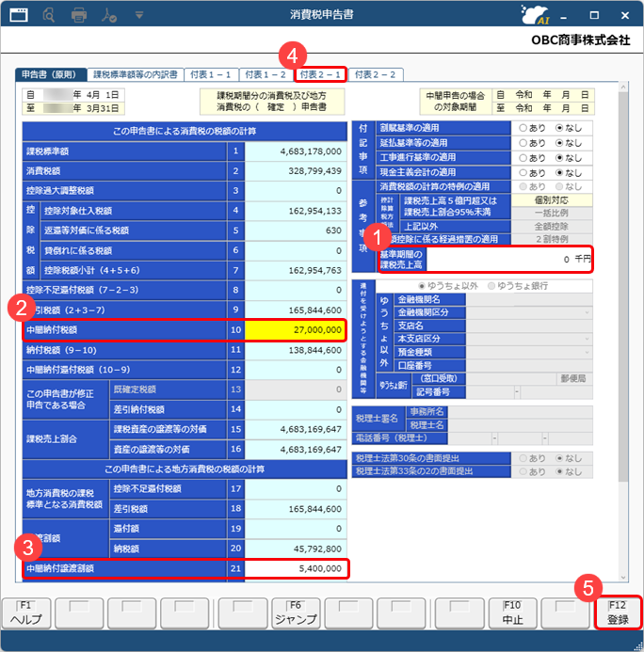Viewport: 644px width, 652px height.
Task: Click the 支店名 input field
Action: click(529, 326)
